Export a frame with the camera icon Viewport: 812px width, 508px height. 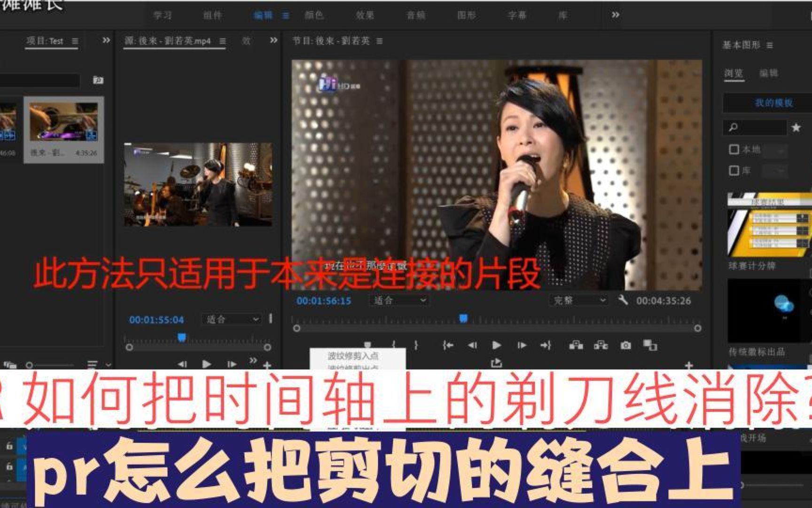point(625,345)
